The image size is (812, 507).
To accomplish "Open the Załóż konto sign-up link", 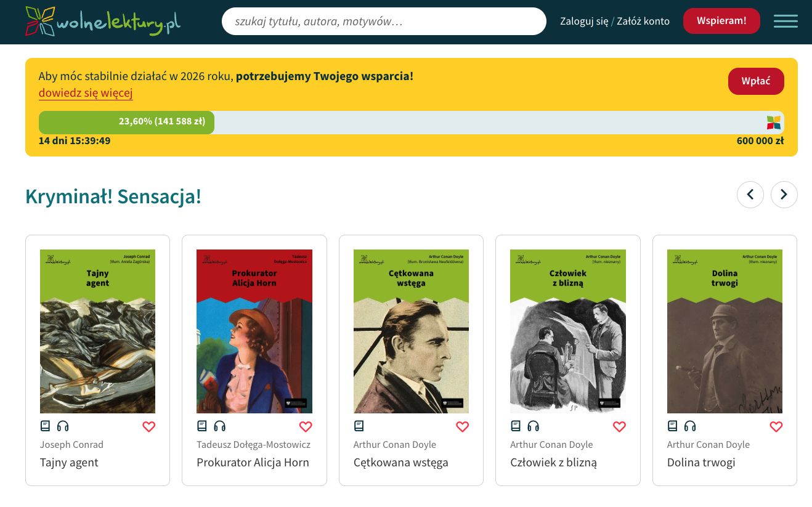I will click(643, 21).
